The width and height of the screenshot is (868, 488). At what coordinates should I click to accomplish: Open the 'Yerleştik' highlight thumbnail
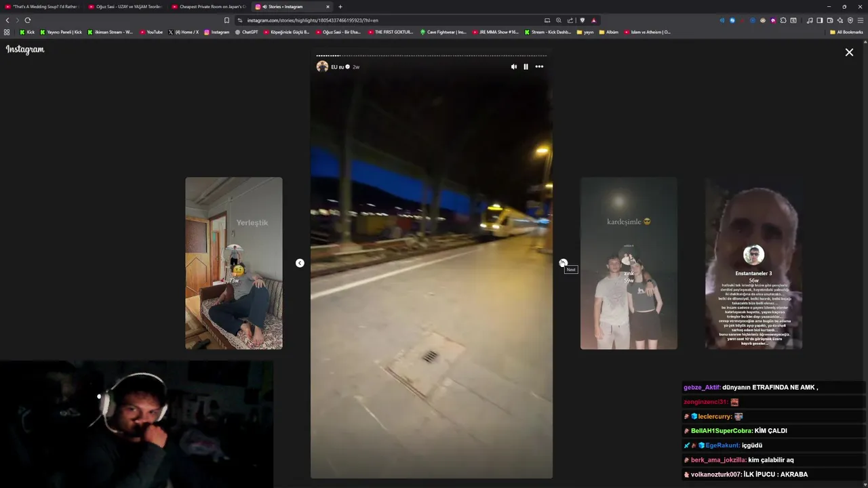click(x=234, y=263)
